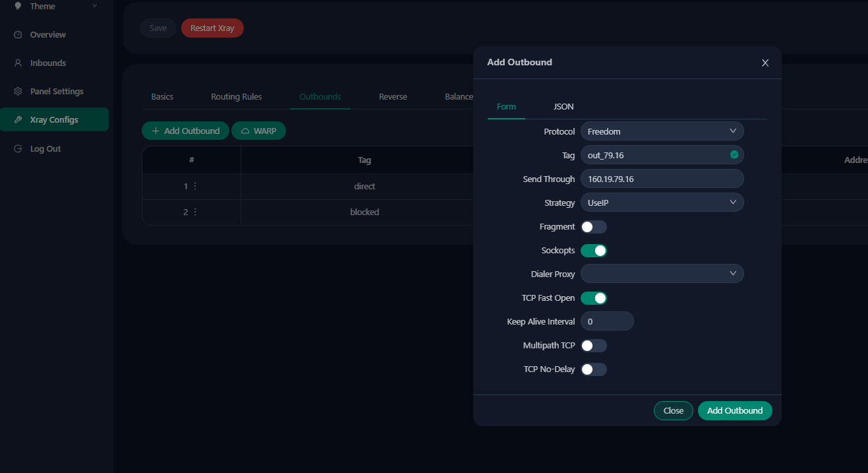
Task: Turn off TCP Fast Open
Action: click(x=593, y=298)
